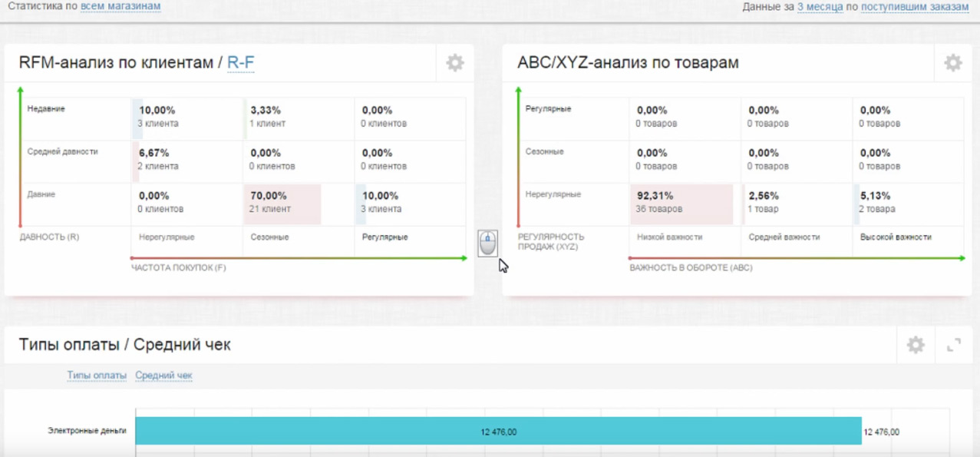Open 'поступившим заказам' order filter

[x=915, y=6]
